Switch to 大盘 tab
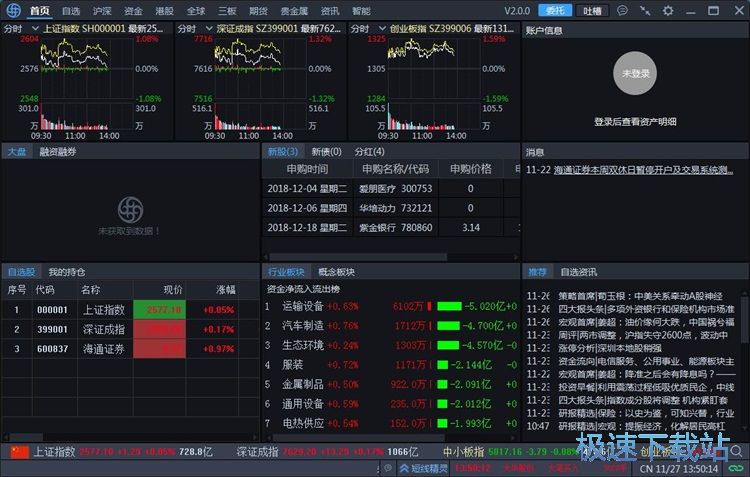Screen dimensions: 750x477 pyautogui.click(x=17, y=152)
